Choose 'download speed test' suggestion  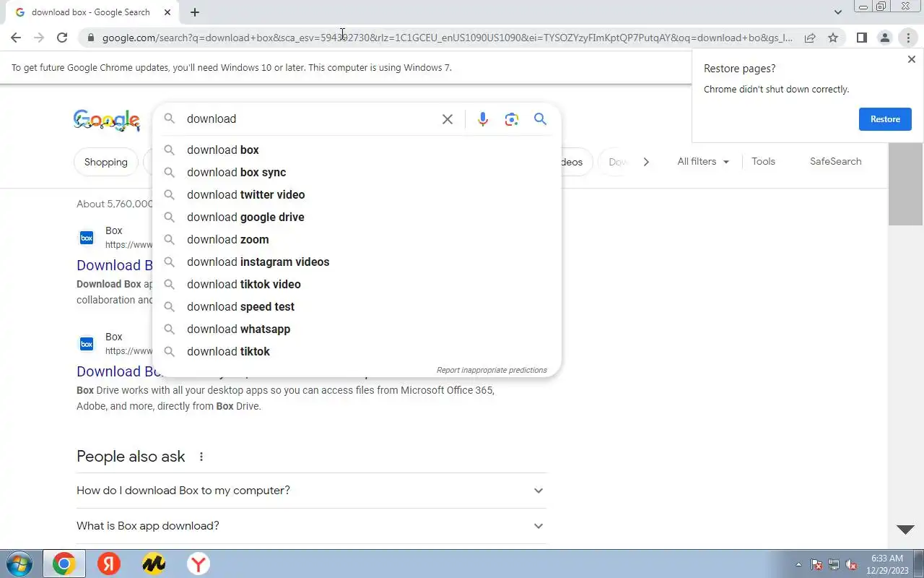(x=357, y=306)
